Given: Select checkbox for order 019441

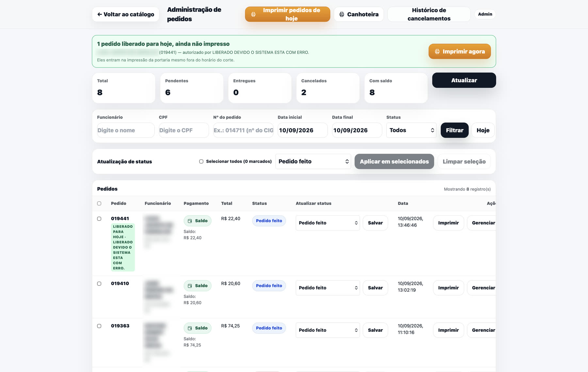Looking at the screenshot, I should pyautogui.click(x=99, y=219).
